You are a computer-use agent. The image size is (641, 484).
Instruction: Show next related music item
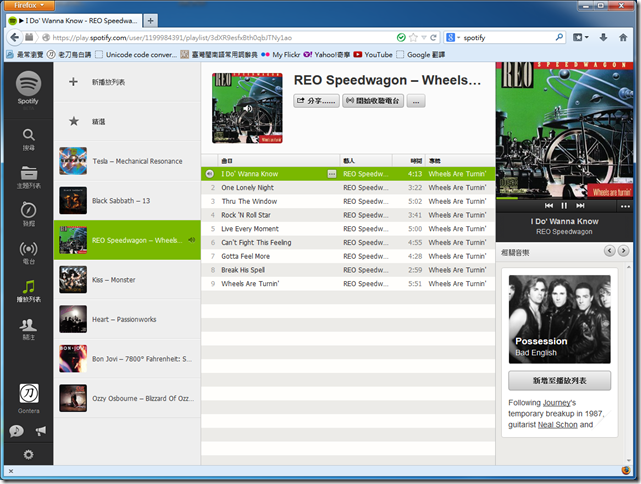(x=623, y=251)
